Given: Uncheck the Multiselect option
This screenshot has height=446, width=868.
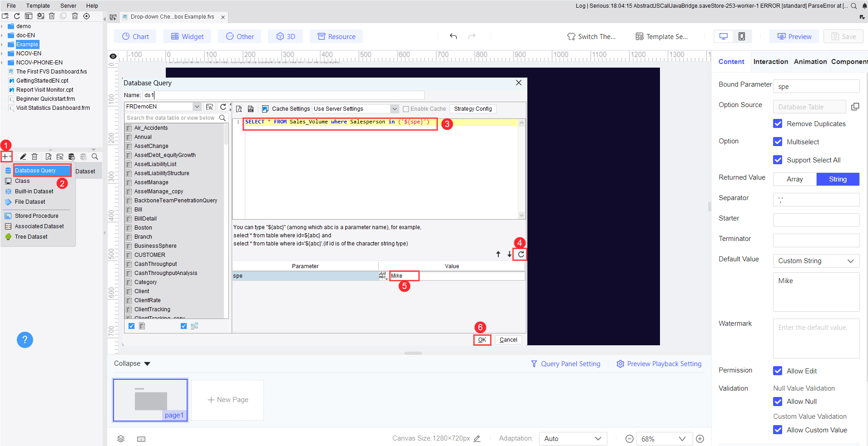Looking at the screenshot, I should 778,142.
